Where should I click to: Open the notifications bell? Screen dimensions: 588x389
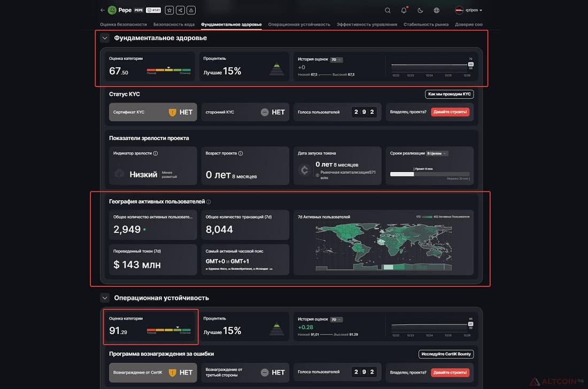pyautogui.click(x=404, y=10)
